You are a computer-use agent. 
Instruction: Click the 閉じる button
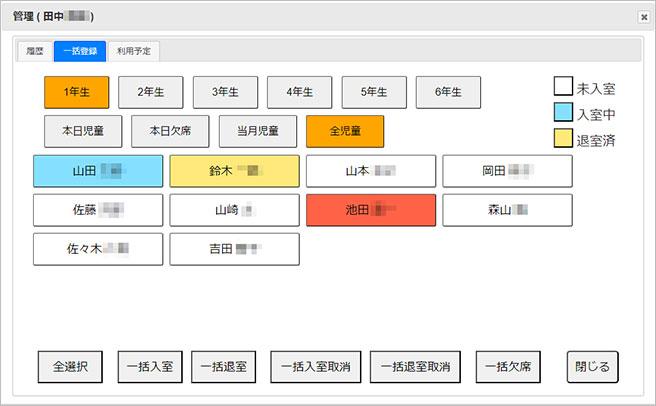tap(593, 366)
